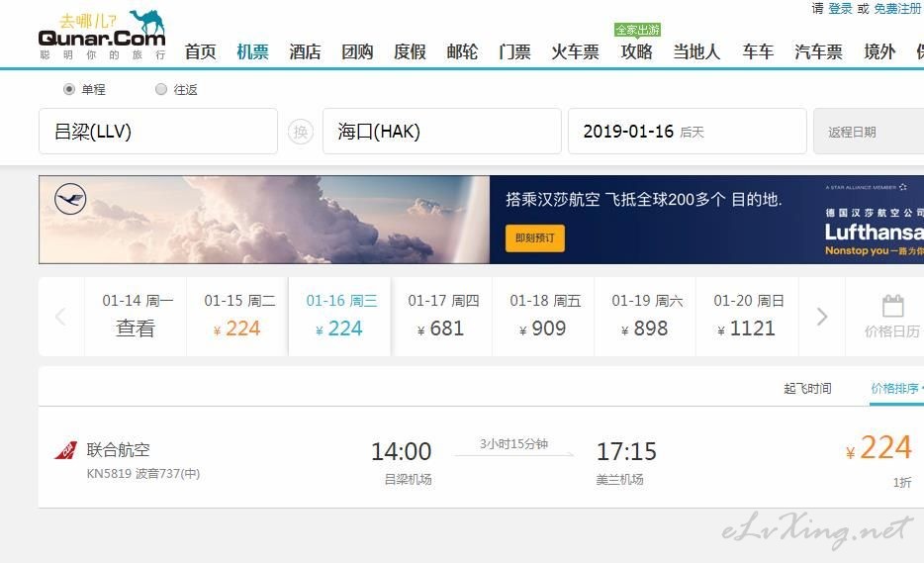Open 首页 in the navigation bar
Screen dimensions: 924x563
[201, 51]
